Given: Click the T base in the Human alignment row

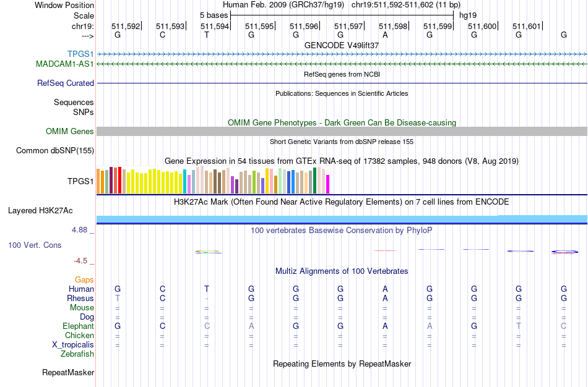Looking at the screenshot, I should [207, 289].
